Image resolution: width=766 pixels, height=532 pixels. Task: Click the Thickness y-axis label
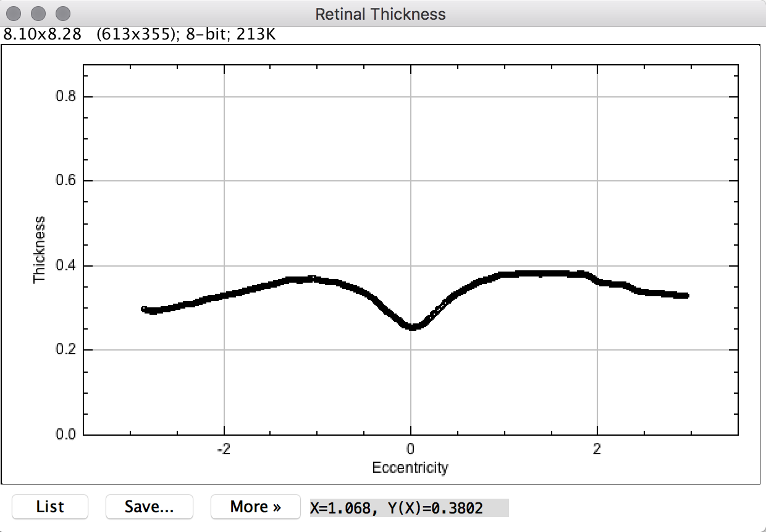pyautogui.click(x=40, y=249)
